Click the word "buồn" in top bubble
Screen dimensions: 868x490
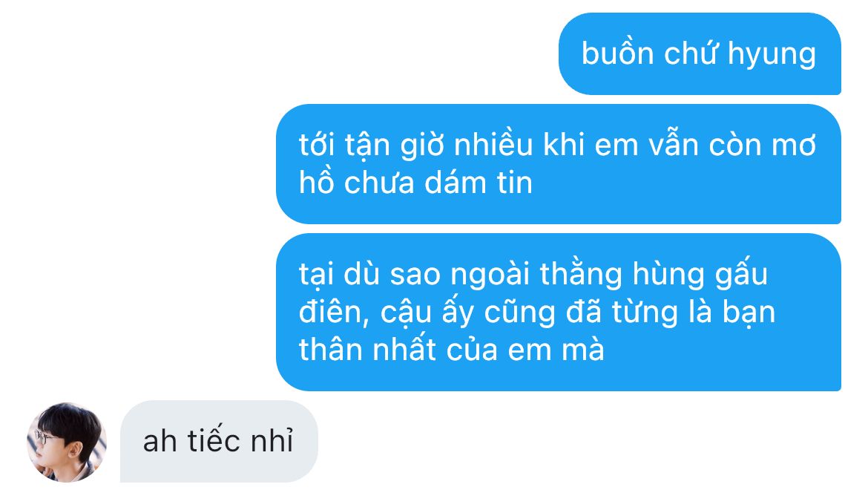[618, 53]
